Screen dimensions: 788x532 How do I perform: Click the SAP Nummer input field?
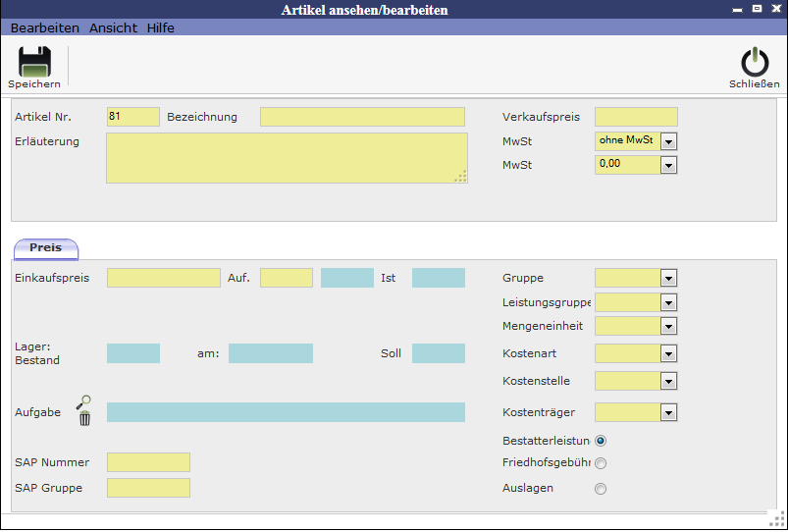coord(148,462)
